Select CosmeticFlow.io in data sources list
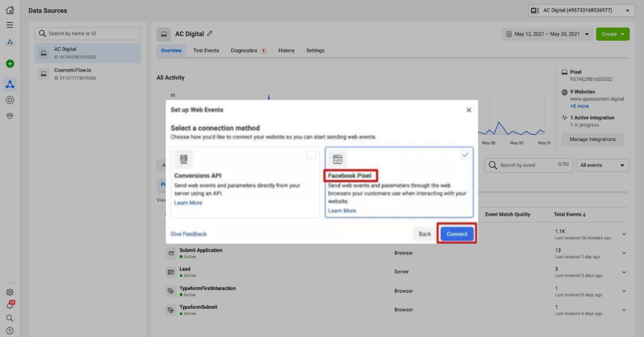644x337 pixels. 88,74
